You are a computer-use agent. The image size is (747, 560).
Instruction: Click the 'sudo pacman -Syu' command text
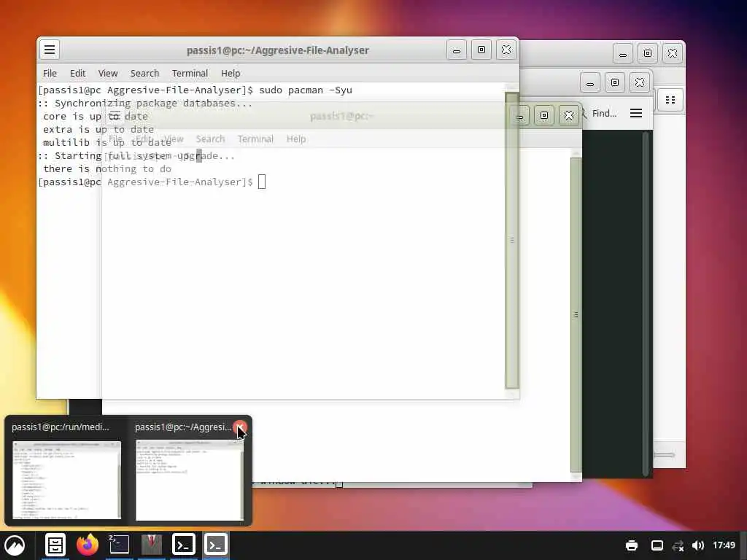point(306,90)
